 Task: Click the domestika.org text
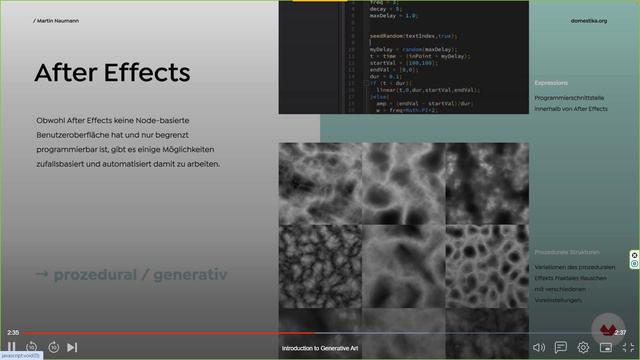pyautogui.click(x=589, y=20)
